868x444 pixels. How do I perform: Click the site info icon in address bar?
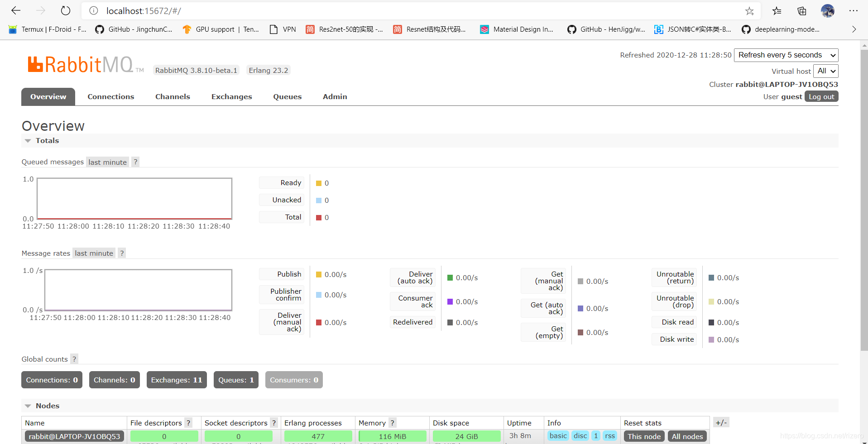(x=94, y=11)
